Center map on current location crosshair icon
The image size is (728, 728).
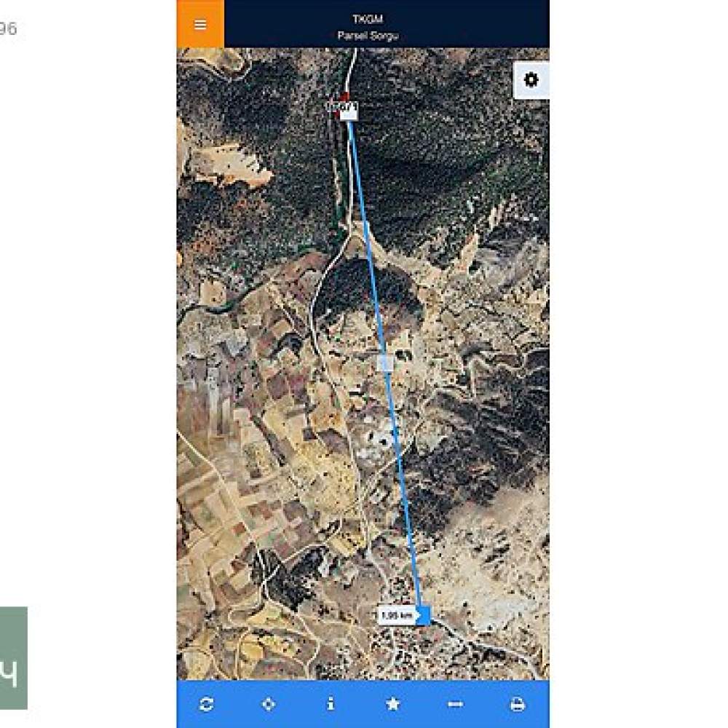coord(269,704)
